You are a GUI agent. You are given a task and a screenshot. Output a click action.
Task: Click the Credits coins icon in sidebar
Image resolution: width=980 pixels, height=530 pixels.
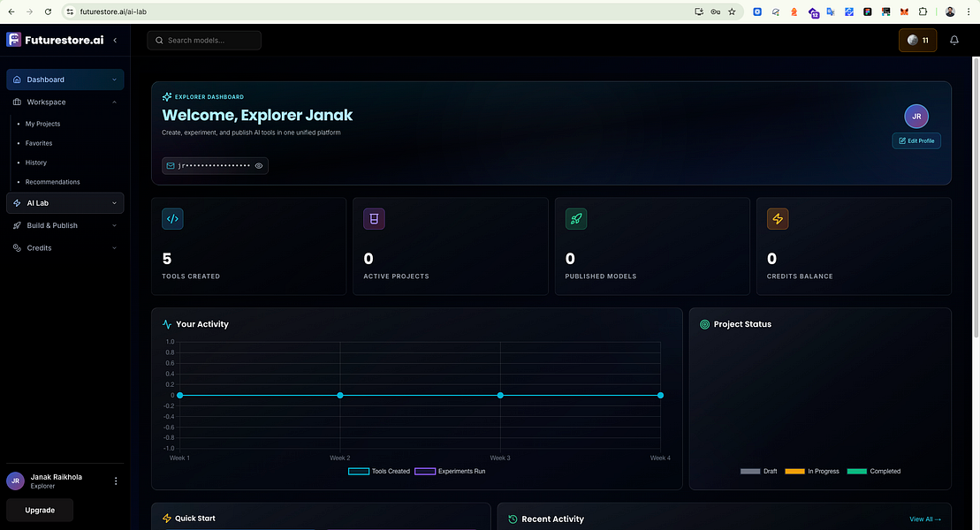[17, 248]
